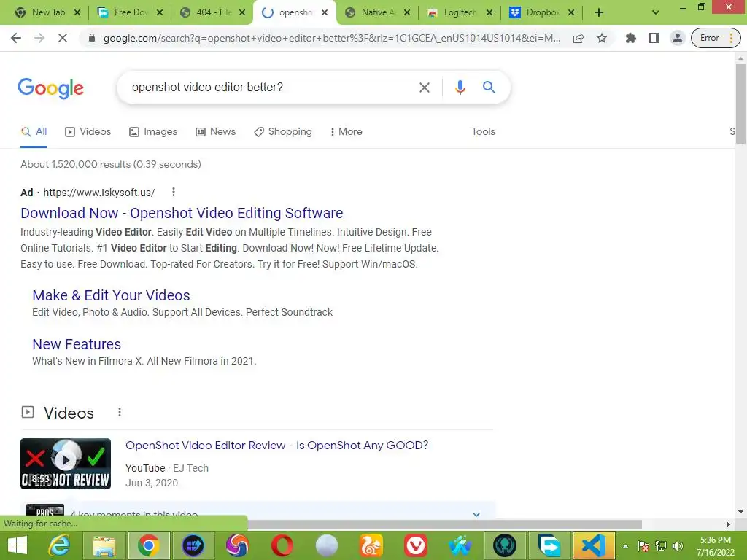Open the ad's three-dot options menu
The width and height of the screenshot is (747, 560).
(x=174, y=192)
